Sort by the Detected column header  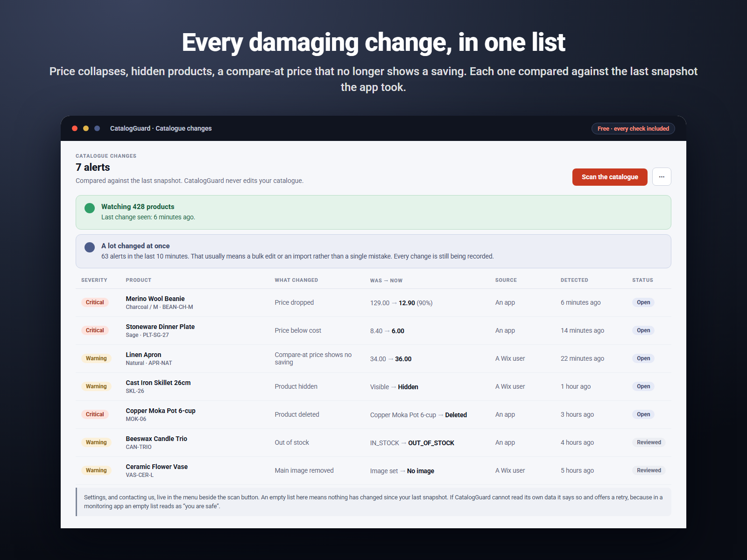[x=574, y=280]
